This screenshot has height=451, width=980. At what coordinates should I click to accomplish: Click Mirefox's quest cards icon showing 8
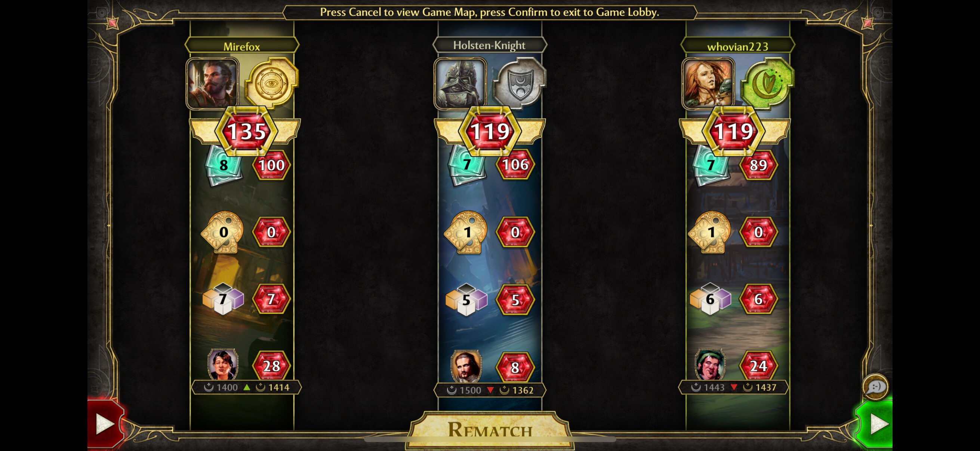224,165
